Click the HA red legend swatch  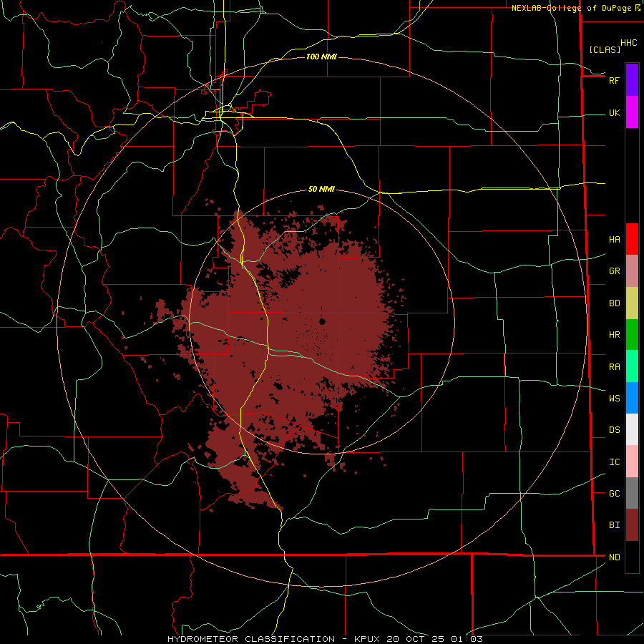point(632,239)
